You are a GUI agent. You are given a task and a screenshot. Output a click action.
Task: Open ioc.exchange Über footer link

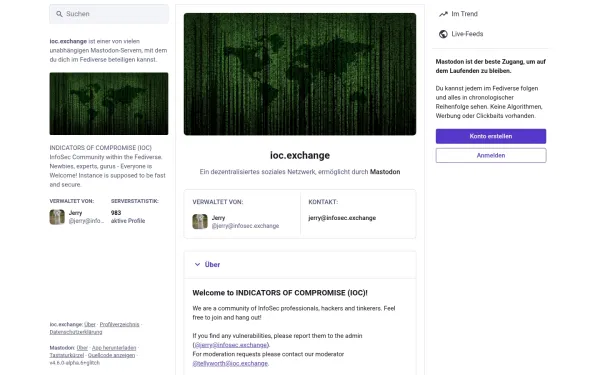(x=90, y=324)
